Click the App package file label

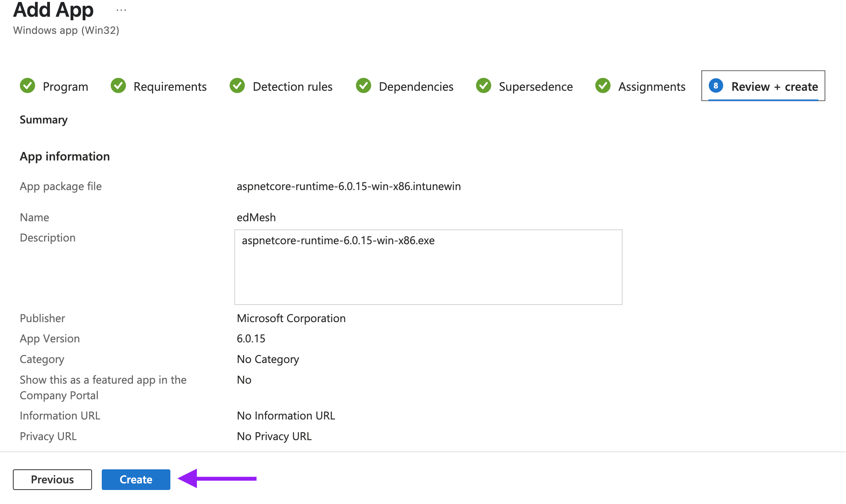(x=61, y=186)
